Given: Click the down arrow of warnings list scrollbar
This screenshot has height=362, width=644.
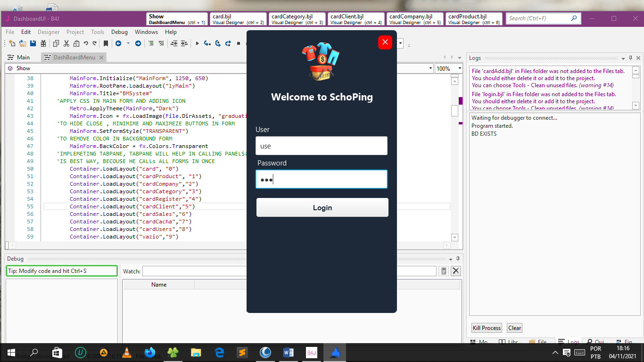Looking at the screenshot, I should (636, 106).
